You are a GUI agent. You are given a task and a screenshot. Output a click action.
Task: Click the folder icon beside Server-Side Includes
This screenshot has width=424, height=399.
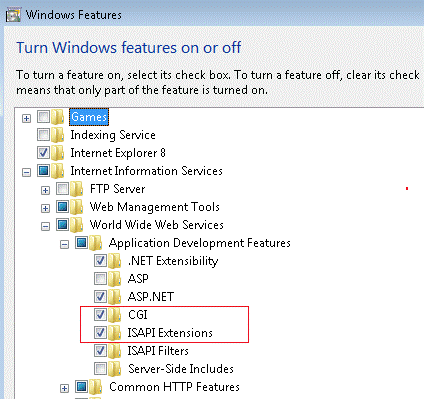click(x=115, y=369)
